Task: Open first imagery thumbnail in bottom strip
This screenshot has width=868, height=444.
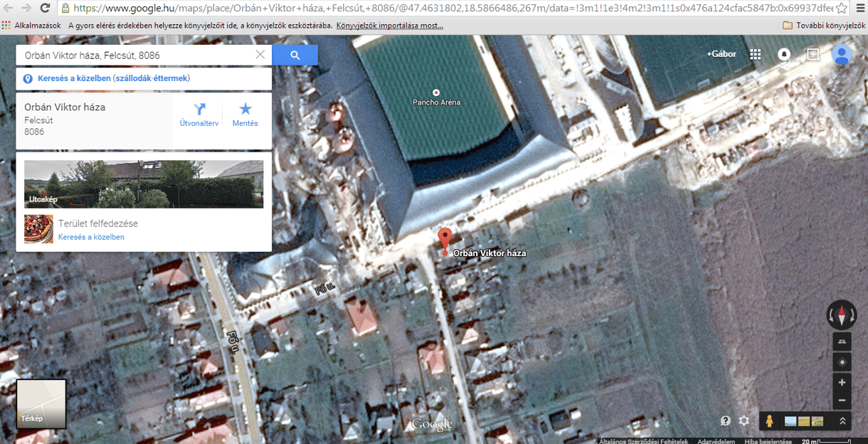Action: click(790, 421)
